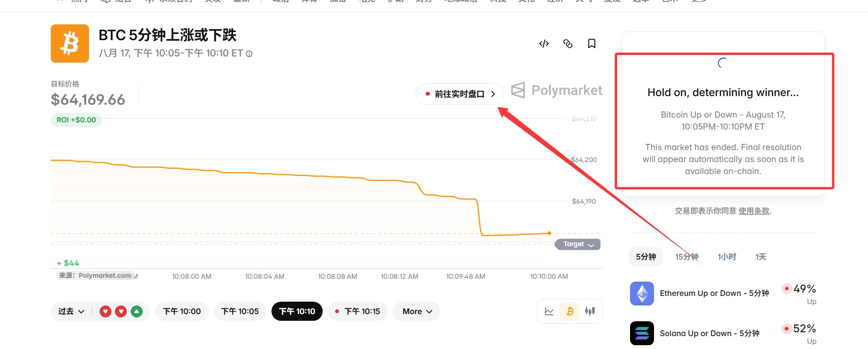This screenshot has width=868, height=349.
Task: Open the 使用条款 terms link
Action: click(x=754, y=211)
